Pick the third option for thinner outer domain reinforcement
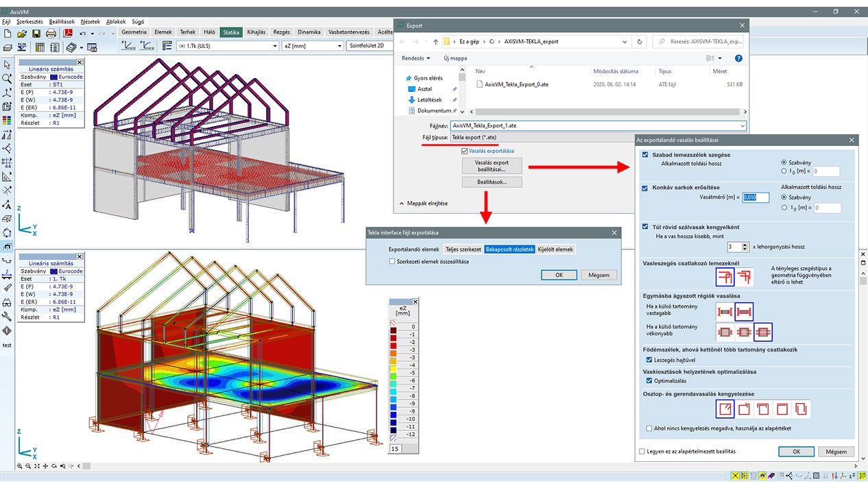868x488 pixels. pos(763,332)
